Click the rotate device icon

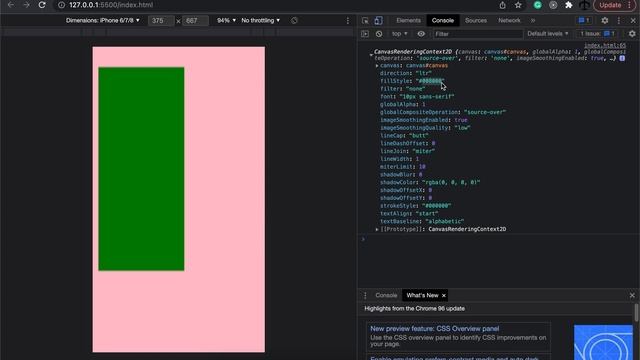click(x=294, y=20)
